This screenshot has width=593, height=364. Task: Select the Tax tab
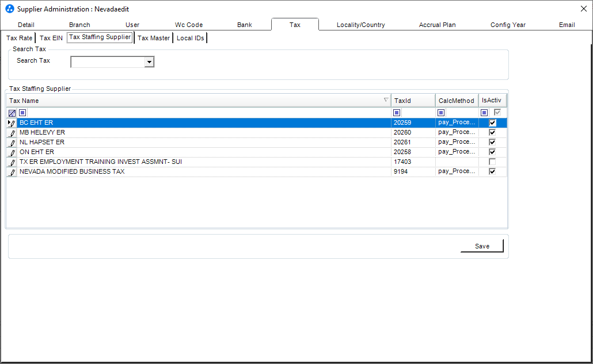(295, 25)
